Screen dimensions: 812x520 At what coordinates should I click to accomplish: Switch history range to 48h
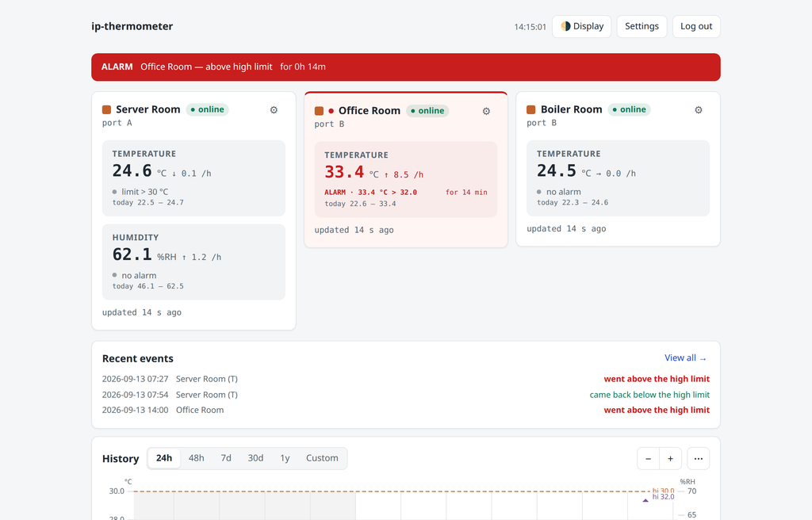pos(197,458)
